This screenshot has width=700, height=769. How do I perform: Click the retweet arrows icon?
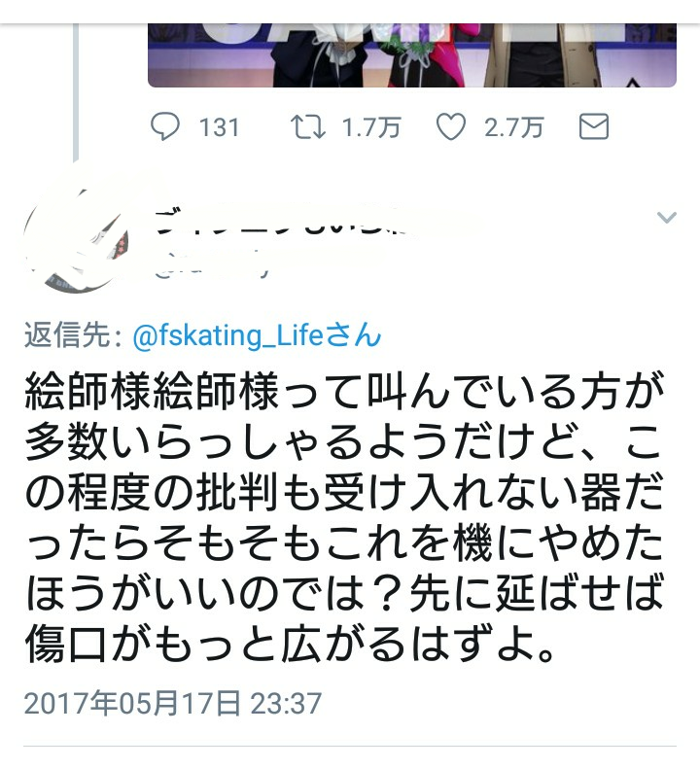[x=307, y=126]
